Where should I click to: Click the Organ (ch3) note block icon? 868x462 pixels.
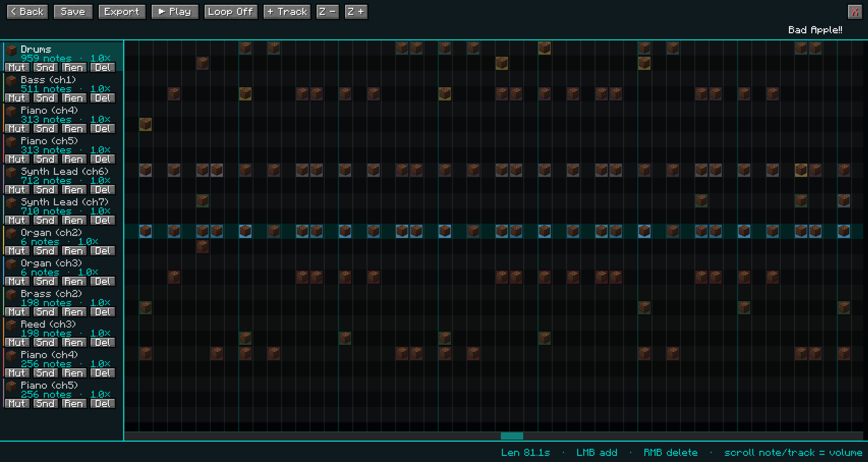(x=12, y=264)
